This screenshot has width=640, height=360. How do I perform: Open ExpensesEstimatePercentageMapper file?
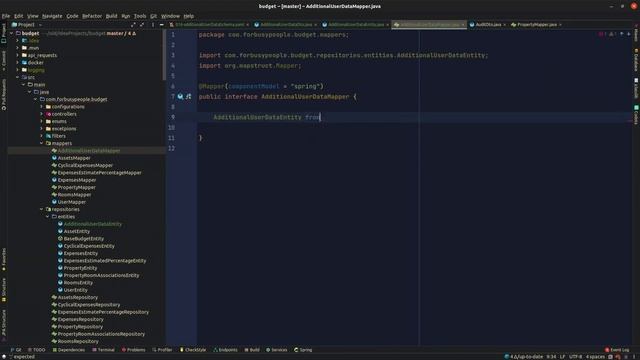(x=99, y=173)
